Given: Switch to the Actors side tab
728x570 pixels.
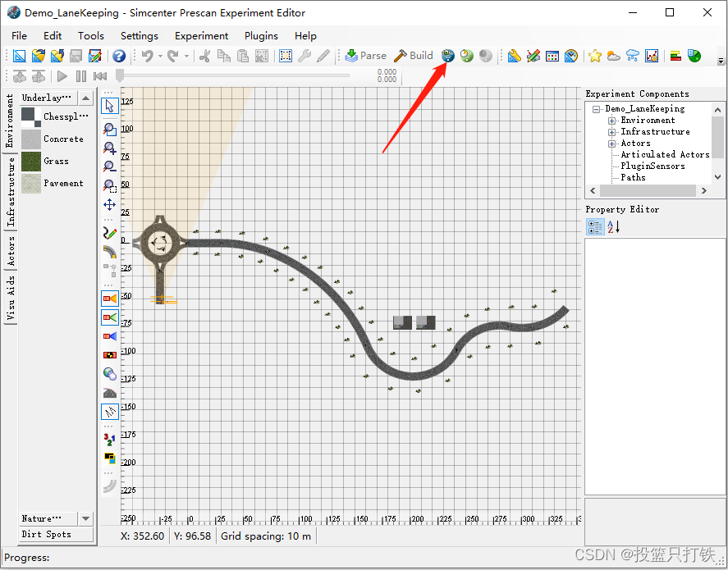Looking at the screenshot, I should (10, 251).
